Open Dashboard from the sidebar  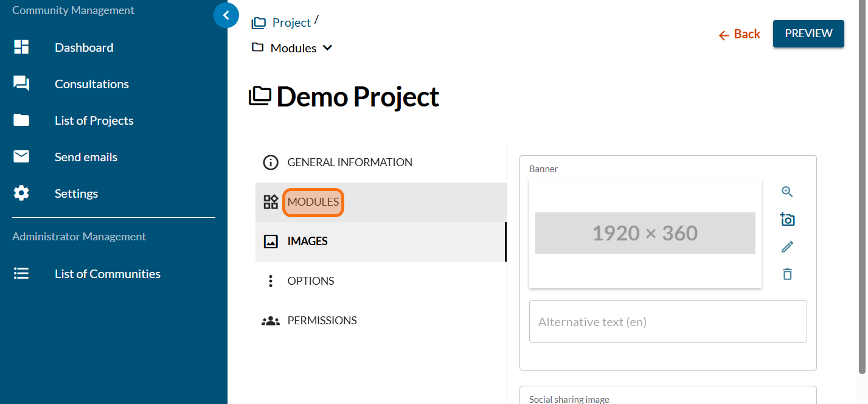click(x=84, y=47)
